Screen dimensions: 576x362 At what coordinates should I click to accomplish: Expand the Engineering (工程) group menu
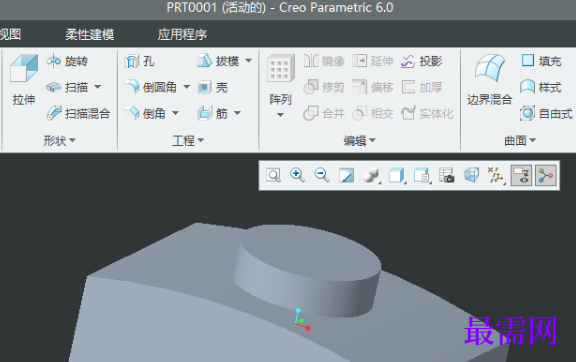[188, 140]
